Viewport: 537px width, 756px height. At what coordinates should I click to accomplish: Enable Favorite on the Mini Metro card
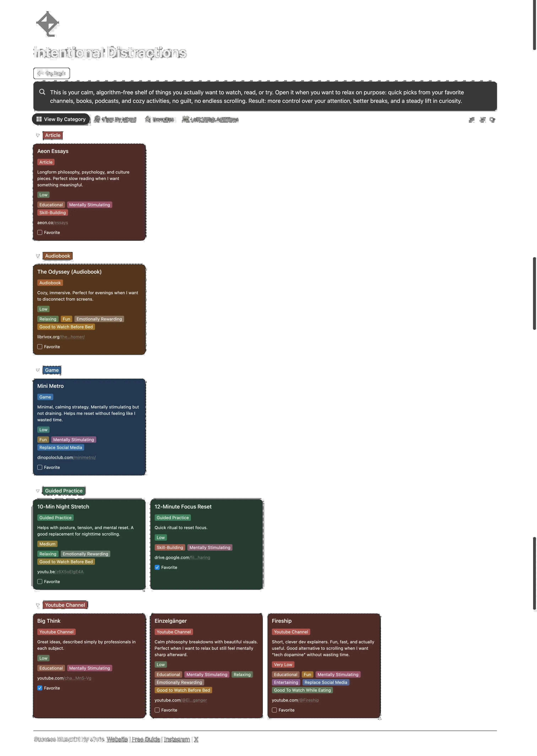coord(40,467)
